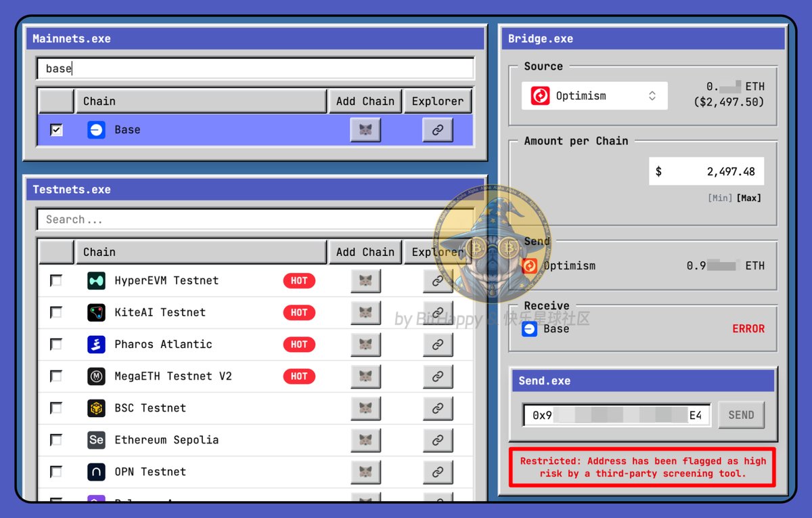Open the Base explorer link

click(438, 130)
